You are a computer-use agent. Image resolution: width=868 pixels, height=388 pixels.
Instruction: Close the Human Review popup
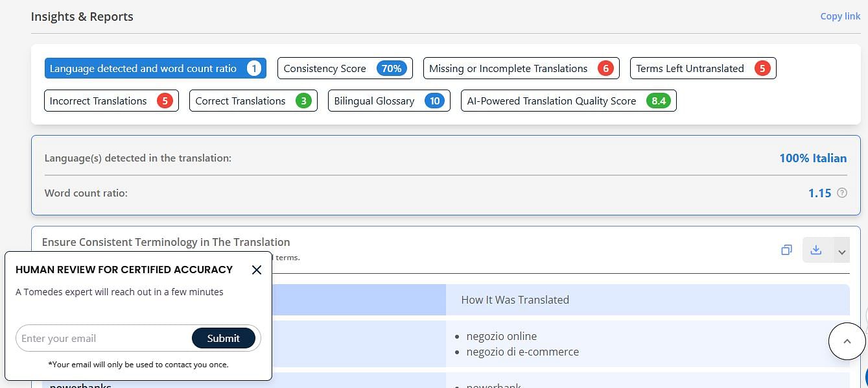click(257, 270)
